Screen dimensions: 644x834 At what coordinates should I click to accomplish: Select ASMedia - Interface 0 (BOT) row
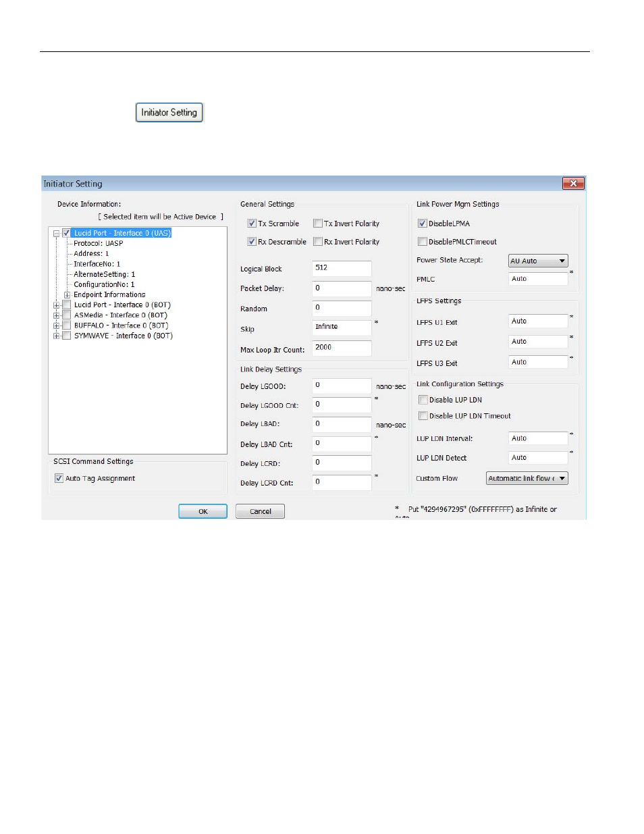[x=121, y=315]
